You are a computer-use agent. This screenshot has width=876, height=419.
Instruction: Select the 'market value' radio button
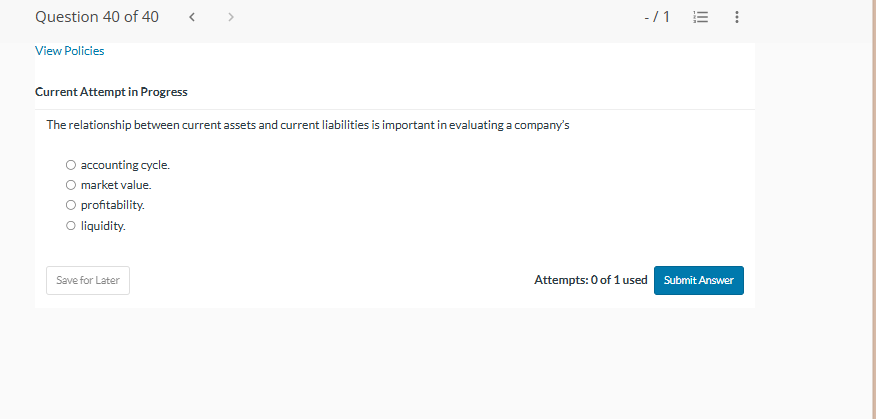[x=71, y=185]
